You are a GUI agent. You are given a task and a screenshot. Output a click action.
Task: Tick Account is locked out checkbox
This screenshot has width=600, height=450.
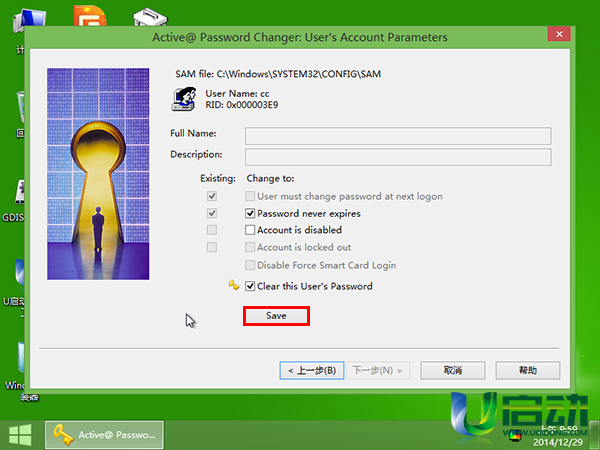250,247
